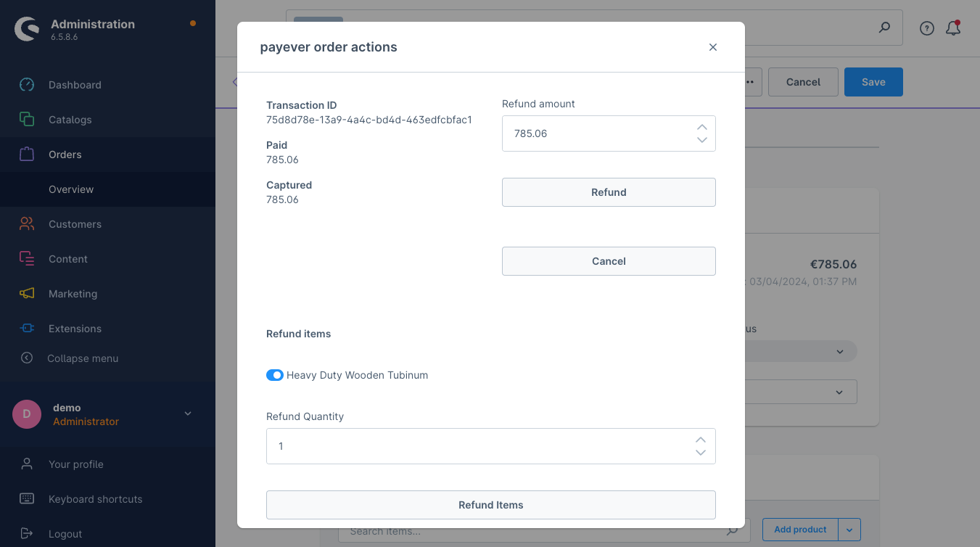Select the Customers people icon
The height and width of the screenshot is (547, 980).
27,224
